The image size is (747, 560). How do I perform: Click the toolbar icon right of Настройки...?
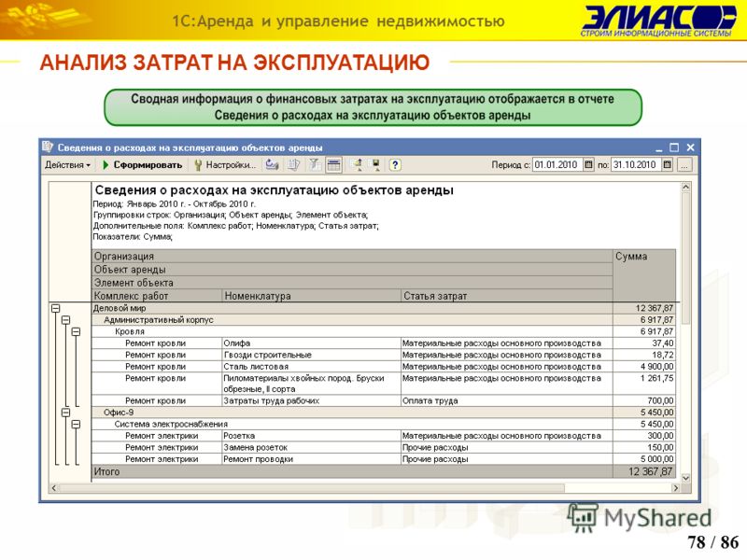pos(272,165)
